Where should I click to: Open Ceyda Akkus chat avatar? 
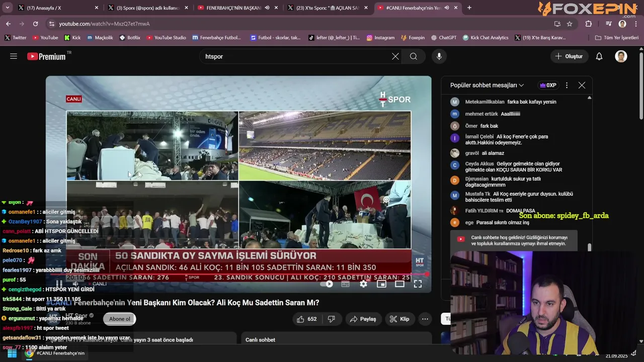pyautogui.click(x=455, y=165)
